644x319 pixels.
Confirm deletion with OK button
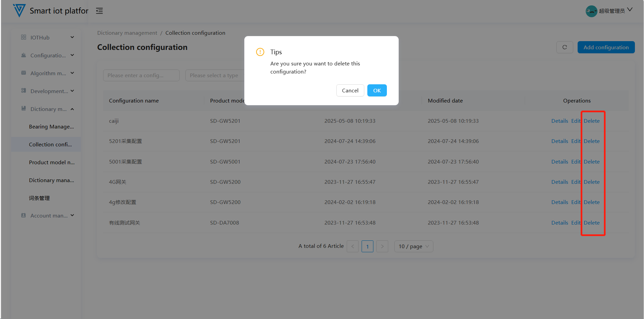click(x=377, y=90)
